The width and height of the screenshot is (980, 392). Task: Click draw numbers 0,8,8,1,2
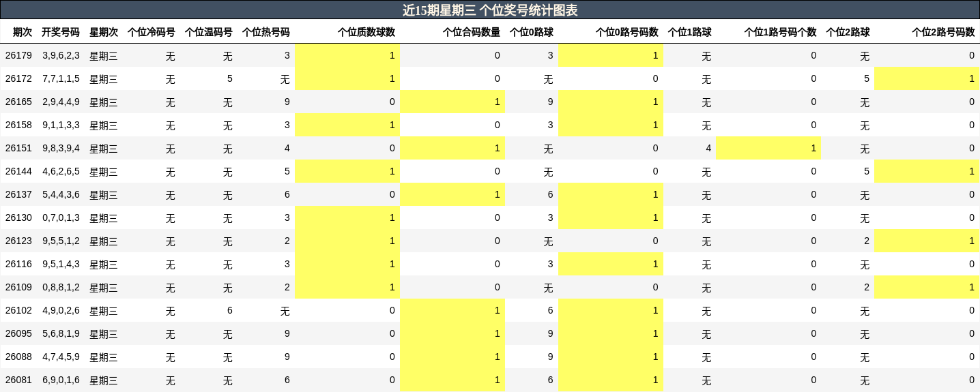tap(61, 287)
